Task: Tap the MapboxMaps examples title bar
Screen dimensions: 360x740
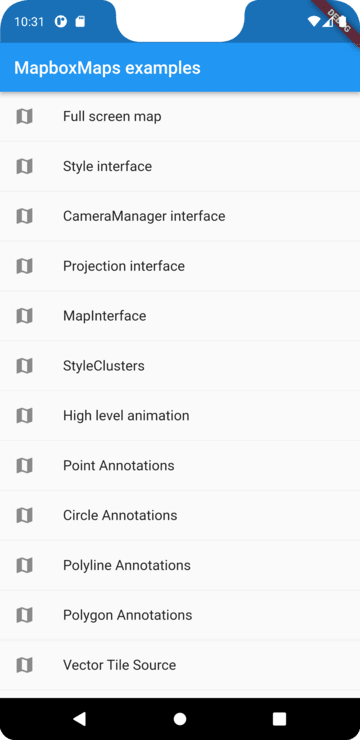Action: point(180,67)
